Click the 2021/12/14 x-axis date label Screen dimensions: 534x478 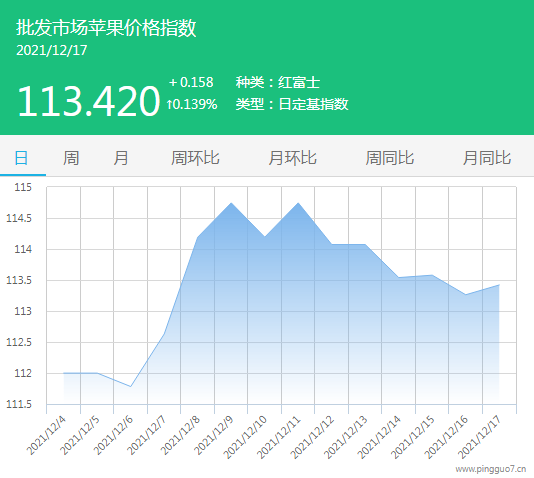379,437
